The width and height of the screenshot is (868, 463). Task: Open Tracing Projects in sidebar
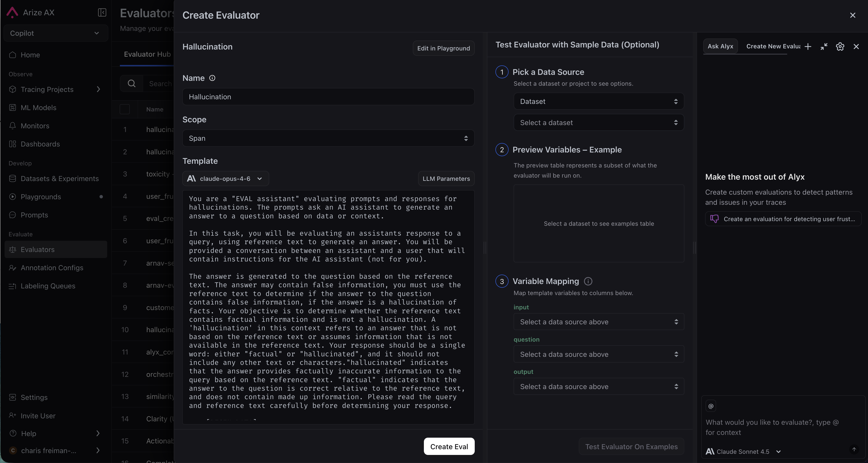tap(56, 89)
